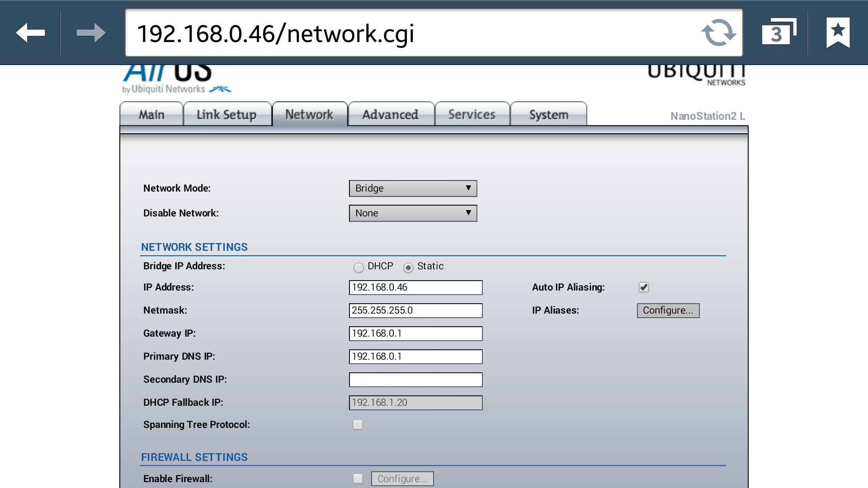Screen dimensions: 868x488
Task: Tap the browser forward arrow
Action: click(91, 33)
